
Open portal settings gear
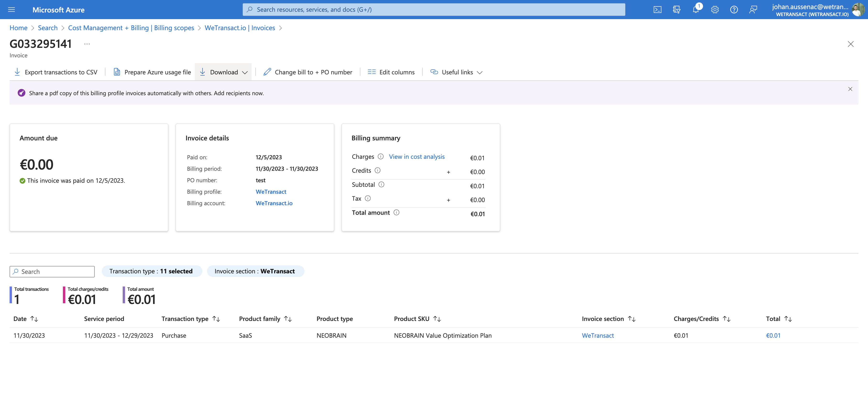click(x=715, y=9)
